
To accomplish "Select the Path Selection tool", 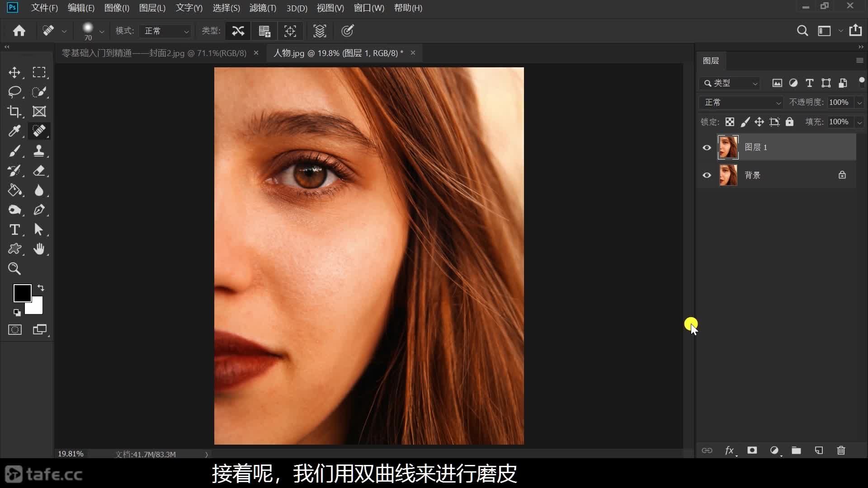I will [x=39, y=230].
